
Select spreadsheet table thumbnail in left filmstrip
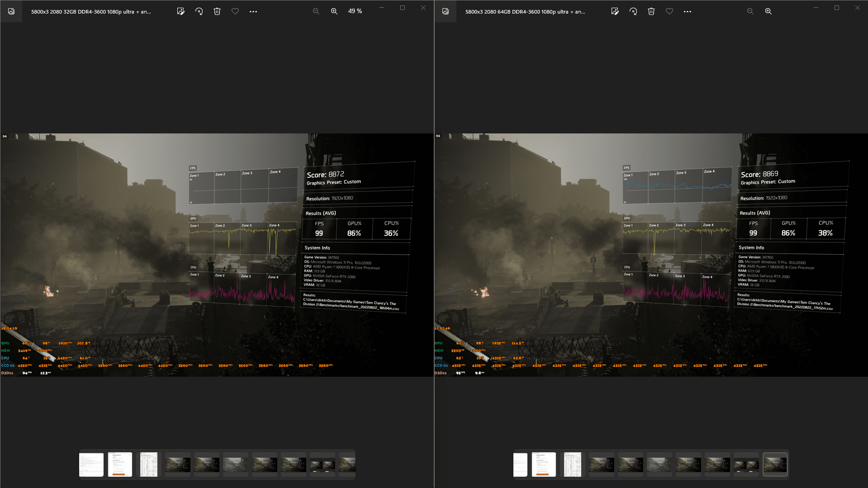click(x=149, y=464)
